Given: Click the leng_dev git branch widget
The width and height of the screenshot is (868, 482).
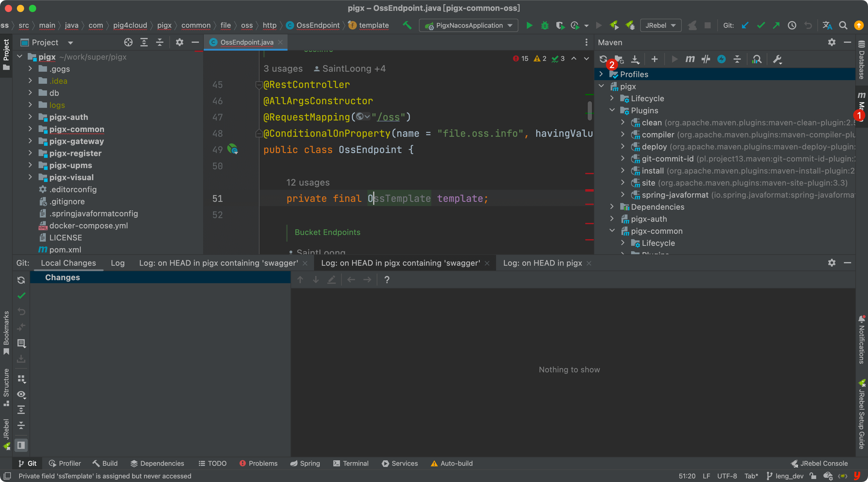Looking at the screenshot, I should tap(785, 476).
